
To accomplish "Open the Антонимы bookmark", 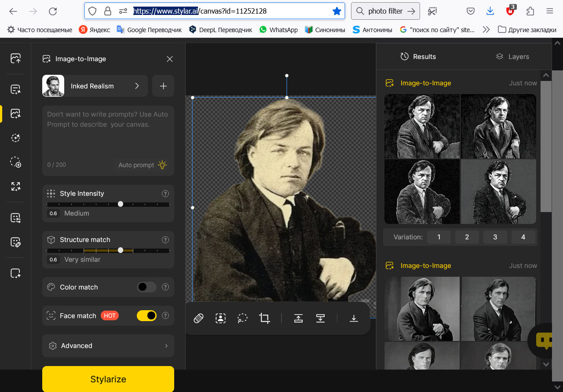I will coord(372,29).
